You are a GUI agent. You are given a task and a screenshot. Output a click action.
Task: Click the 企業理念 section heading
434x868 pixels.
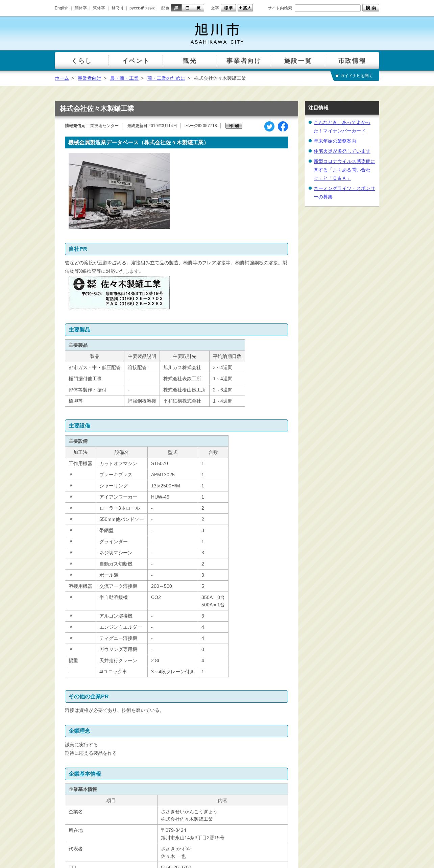pos(176,731)
